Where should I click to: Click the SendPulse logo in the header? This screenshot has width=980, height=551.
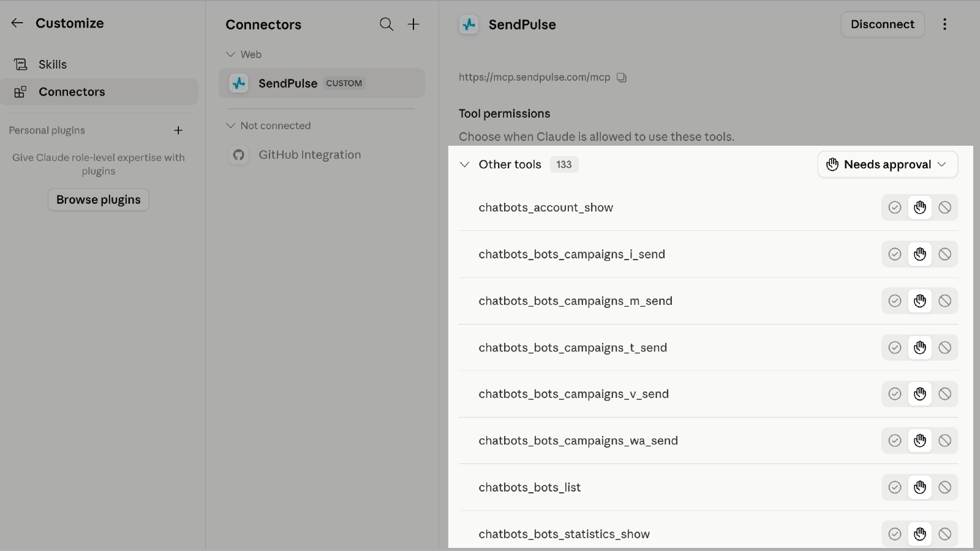pyautogui.click(x=469, y=24)
